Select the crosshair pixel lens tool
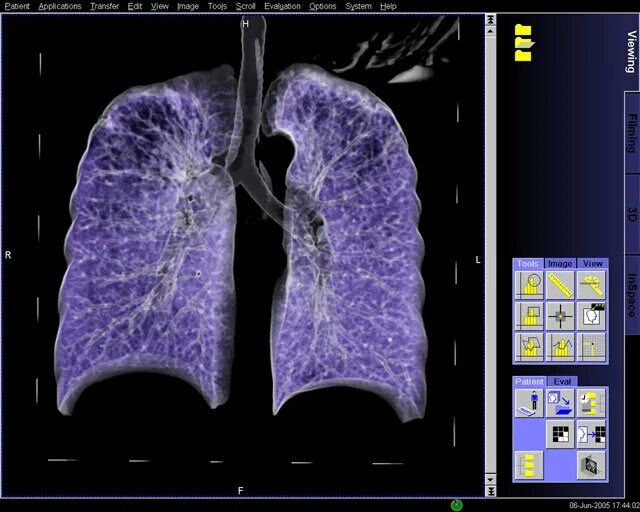Screen dimensions: 640x512 tap(560, 316)
